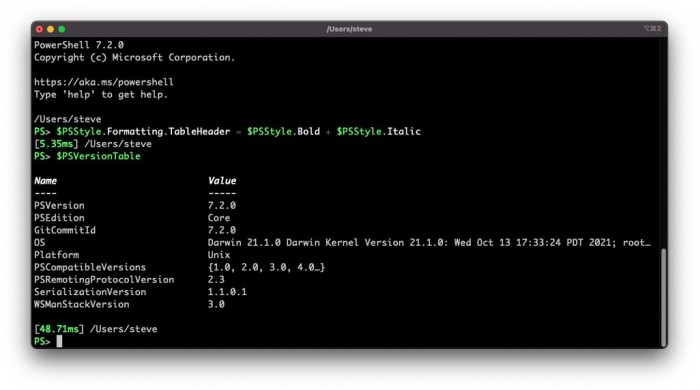This screenshot has height=390, width=700.
Task: Click the cursor block at the PS prompt
Action: point(59,341)
